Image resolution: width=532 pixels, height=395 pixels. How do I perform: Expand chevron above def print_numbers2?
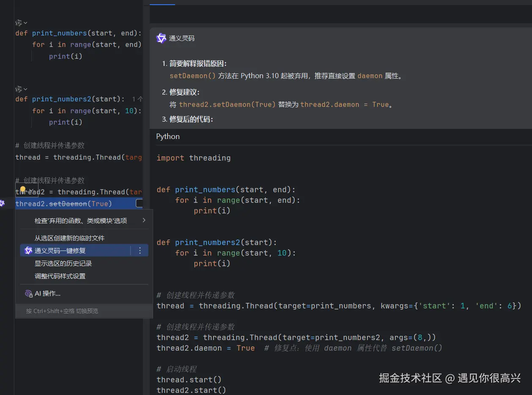(25, 89)
